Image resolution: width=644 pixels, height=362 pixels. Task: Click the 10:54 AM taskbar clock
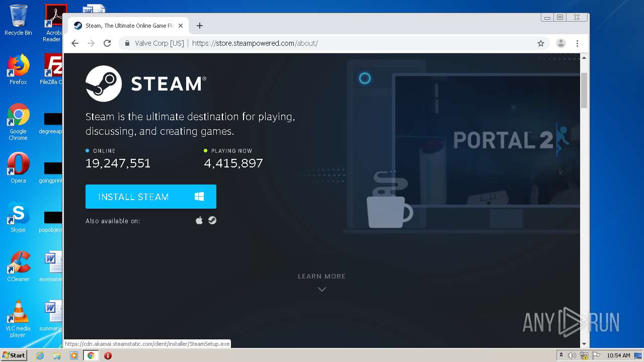point(618,355)
